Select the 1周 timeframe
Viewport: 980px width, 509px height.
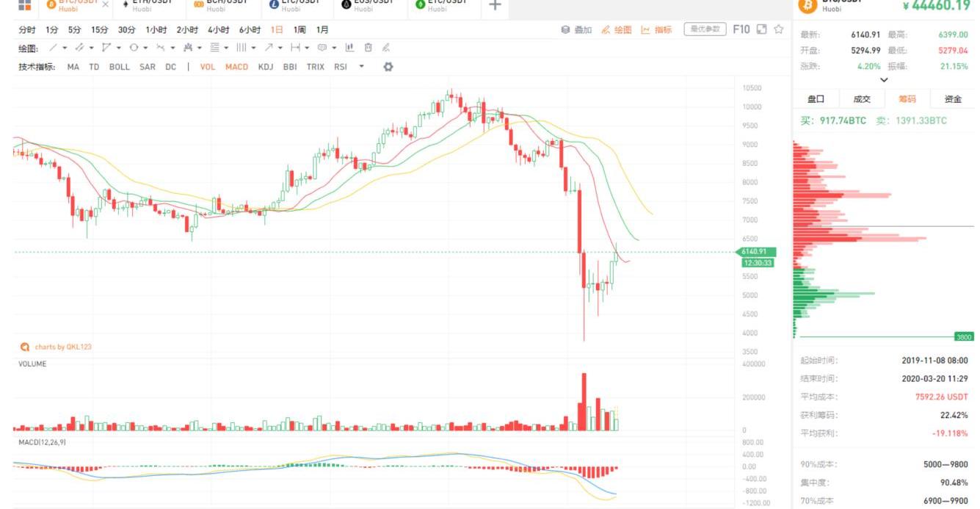[x=300, y=30]
